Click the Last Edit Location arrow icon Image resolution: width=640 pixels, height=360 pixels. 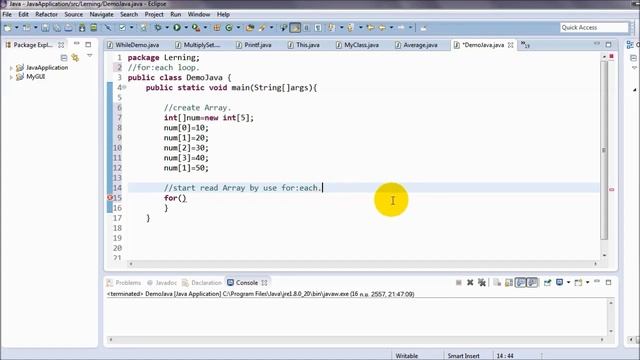tap(370, 28)
